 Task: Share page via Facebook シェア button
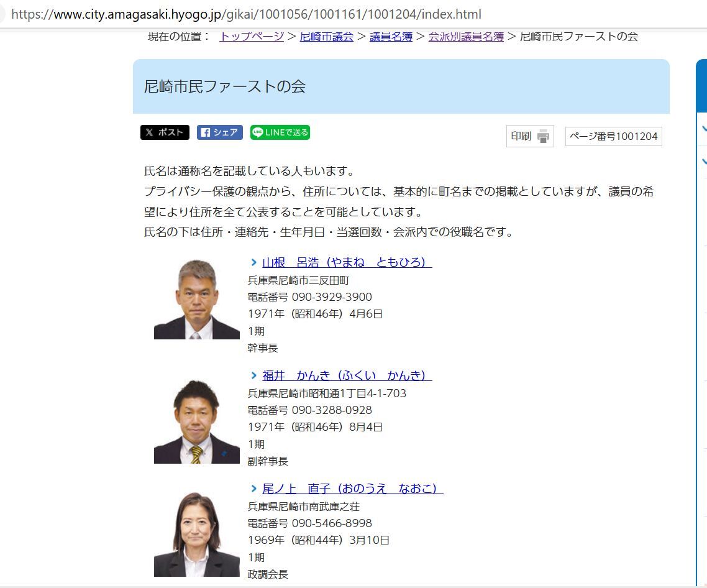(219, 132)
